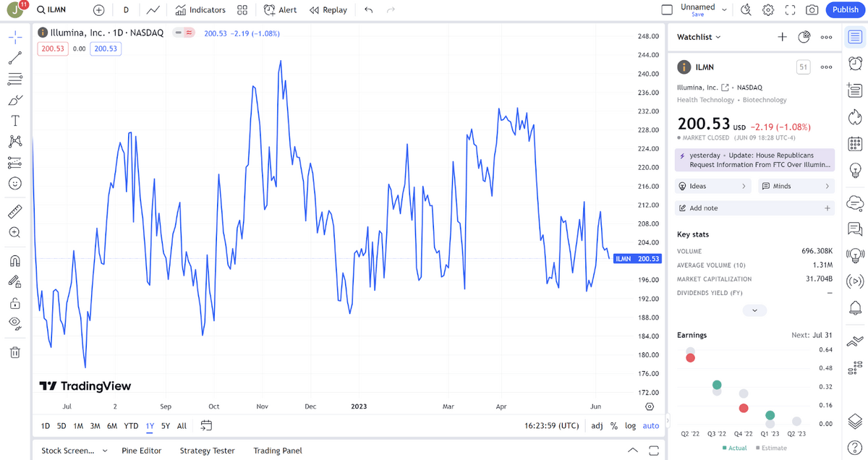Screen dimensions: 868x460
Task: Toggle the auto scale
Action: point(651,426)
